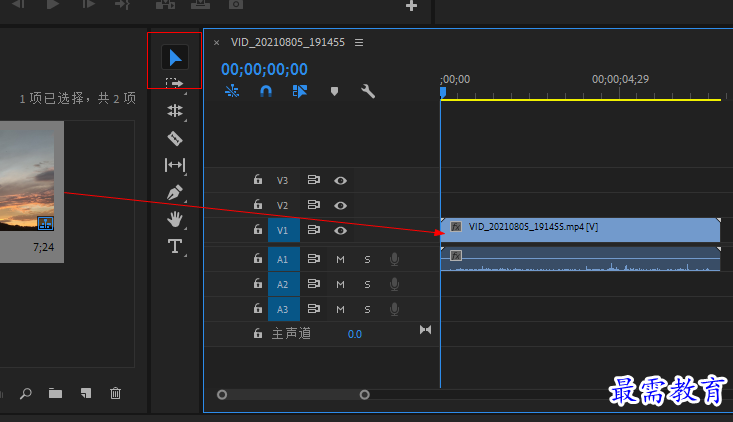
Task: Toggle lock on track V1
Action: tap(258, 230)
